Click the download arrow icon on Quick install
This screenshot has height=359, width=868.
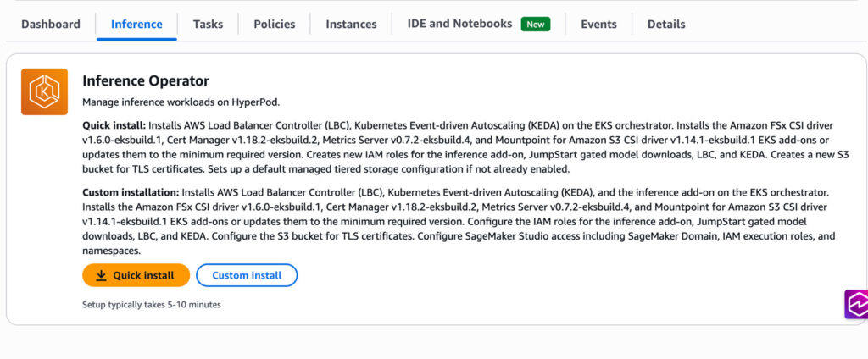click(101, 275)
